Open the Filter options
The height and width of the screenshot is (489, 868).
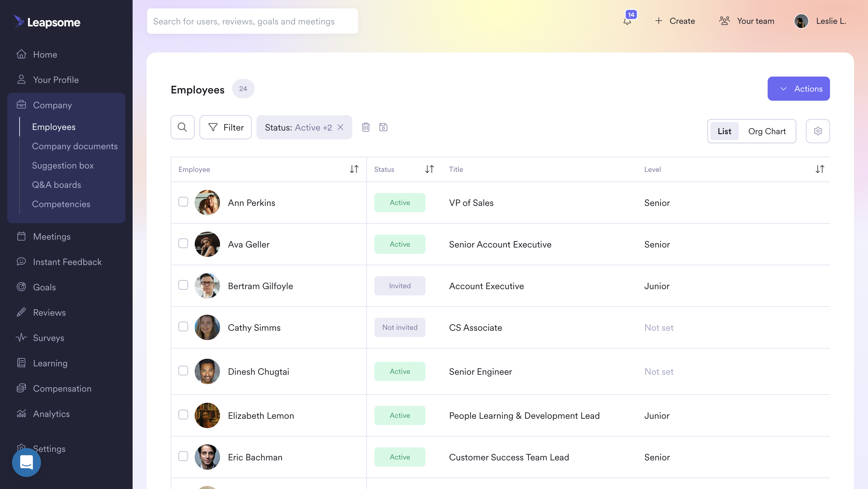point(225,128)
